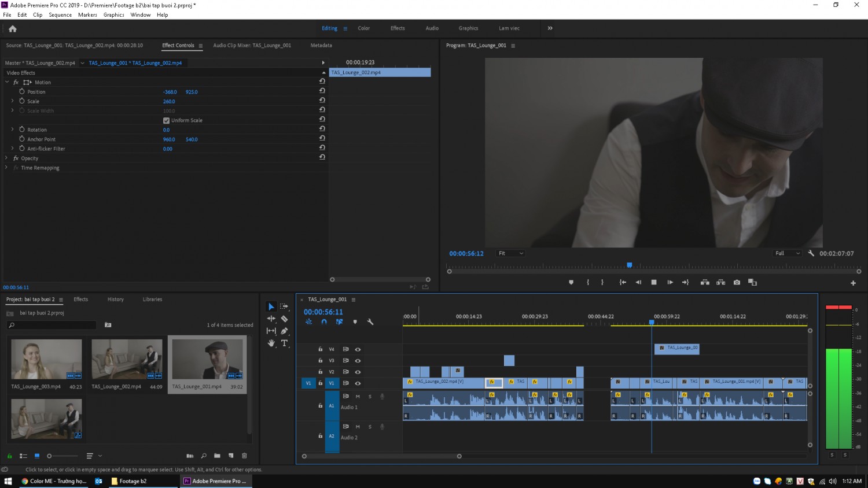
Task: Select the Track Select Forward tool
Action: (284, 306)
